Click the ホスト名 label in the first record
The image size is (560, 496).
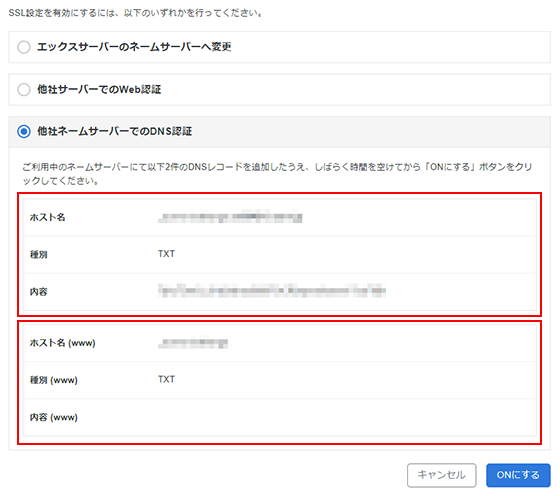click(48, 217)
